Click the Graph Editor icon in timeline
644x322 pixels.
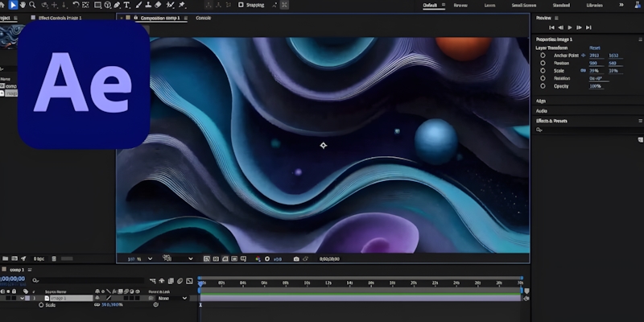pyautogui.click(x=189, y=281)
